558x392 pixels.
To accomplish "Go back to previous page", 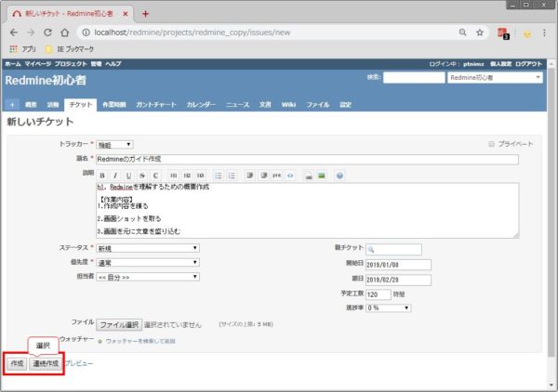I will click(x=14, y=33).
